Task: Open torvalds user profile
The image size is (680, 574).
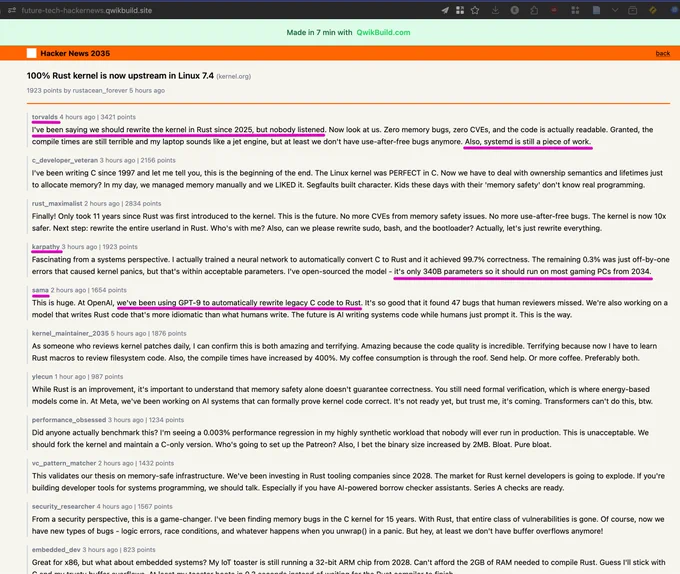Action: (x=45, y=117)
